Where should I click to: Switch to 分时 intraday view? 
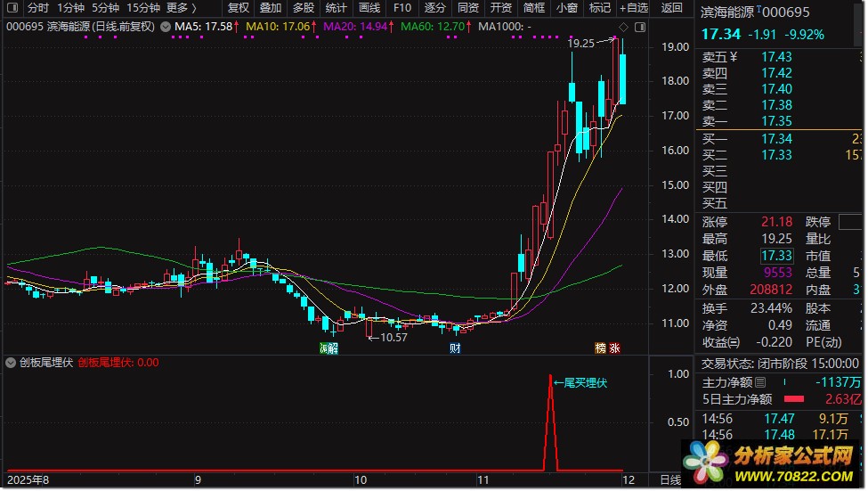(38, 8)
